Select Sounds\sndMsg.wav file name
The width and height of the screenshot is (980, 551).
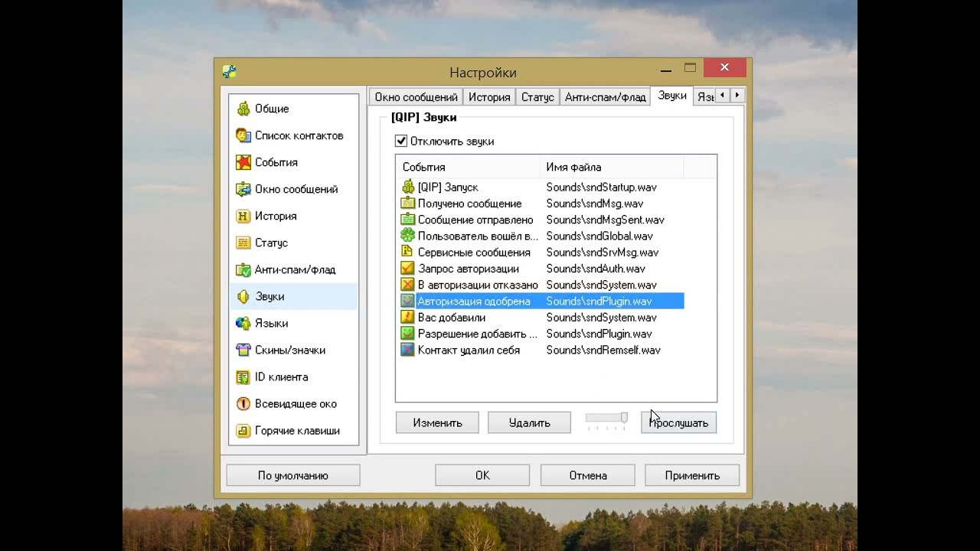pyautogui.click(x=594, y=204)
